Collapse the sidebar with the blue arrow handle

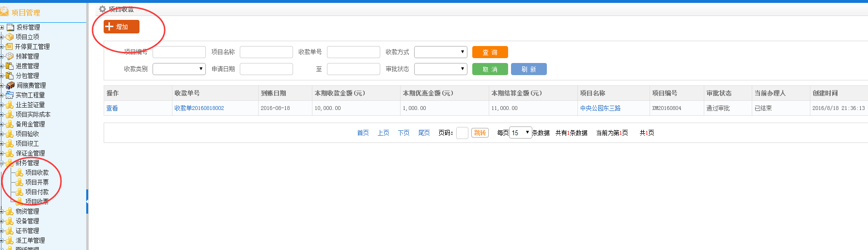[87, 201]
